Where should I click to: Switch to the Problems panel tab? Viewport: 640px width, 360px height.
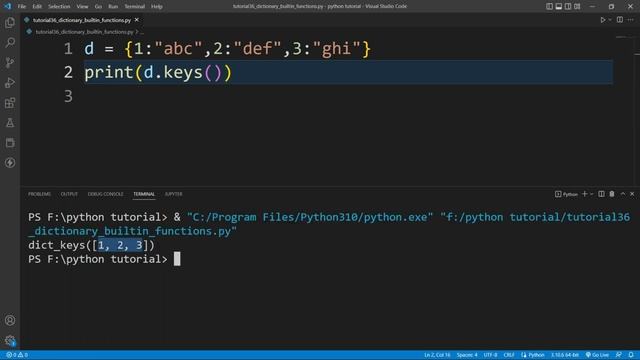point(39,194)
